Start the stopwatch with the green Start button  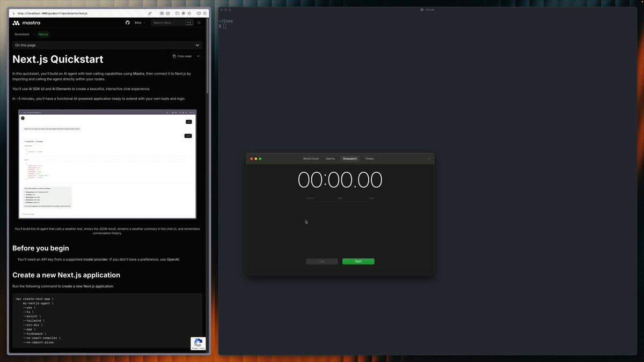click(358, 261)
